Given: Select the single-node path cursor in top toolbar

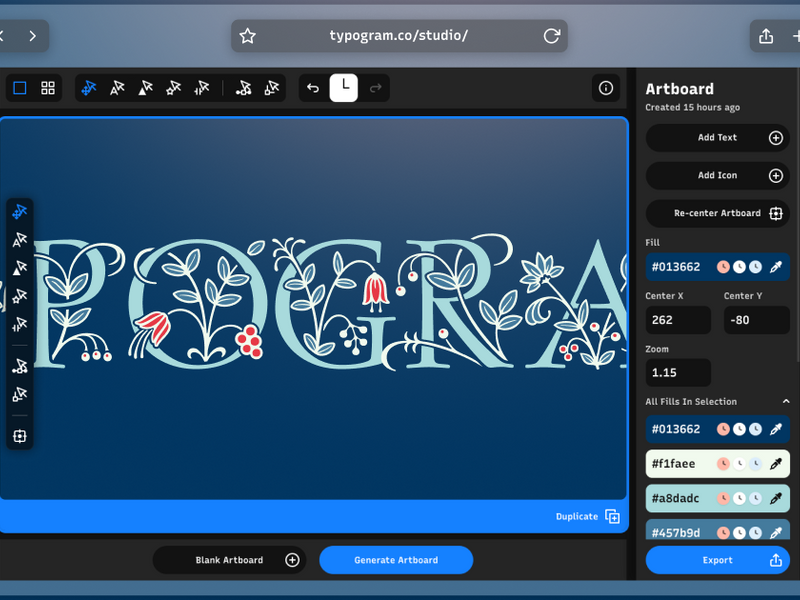Looking at the screenshot, I should [x=271, y=88].
